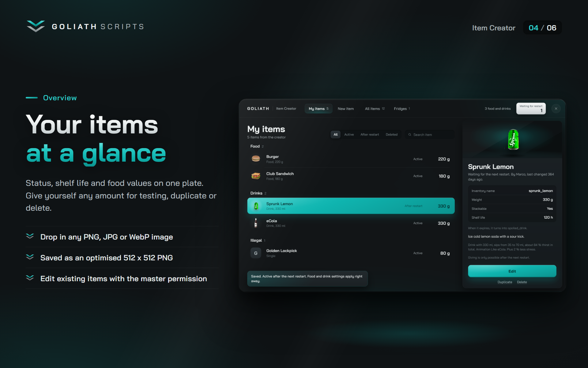This screenshot has width=588, height=368.
Task: Click the sprunk_lemon inventory name value
Action: point(541,191)
